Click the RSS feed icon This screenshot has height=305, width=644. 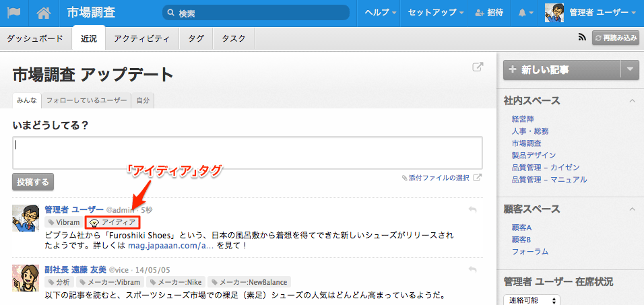pyautogui.click(x=581, y=38)
